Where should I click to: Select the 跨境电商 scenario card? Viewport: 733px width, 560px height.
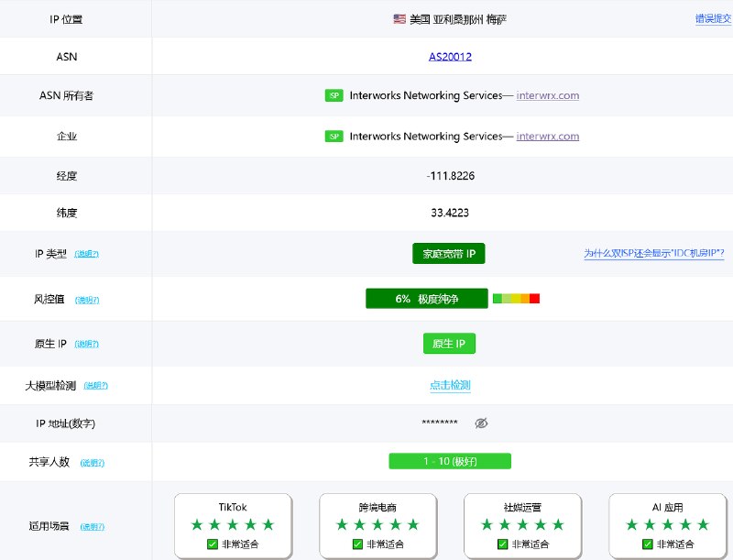pos(377,526)
